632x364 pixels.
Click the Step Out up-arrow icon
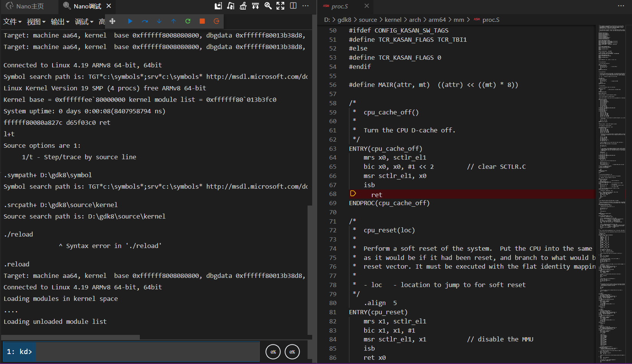tap(174, 21)
